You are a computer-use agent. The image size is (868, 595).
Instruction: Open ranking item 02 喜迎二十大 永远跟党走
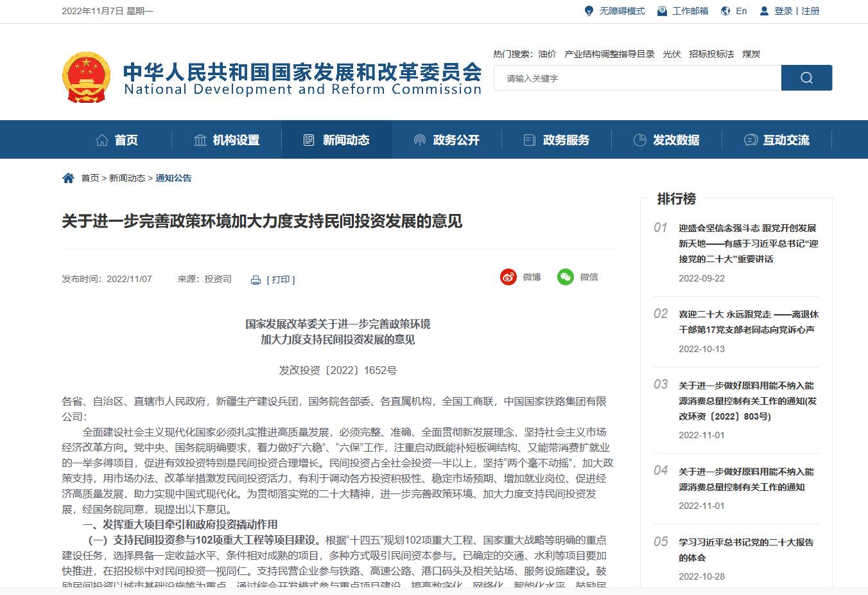pos(749,322)
